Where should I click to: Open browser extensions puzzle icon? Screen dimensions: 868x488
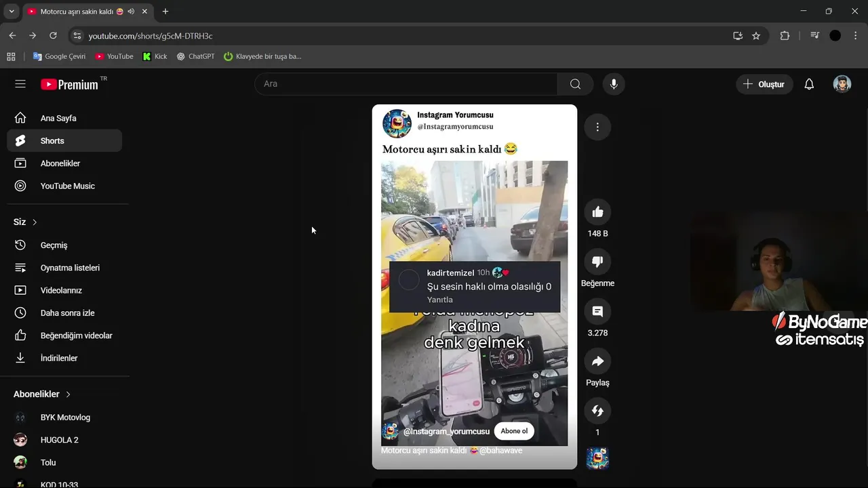click(x=785, y=36)
